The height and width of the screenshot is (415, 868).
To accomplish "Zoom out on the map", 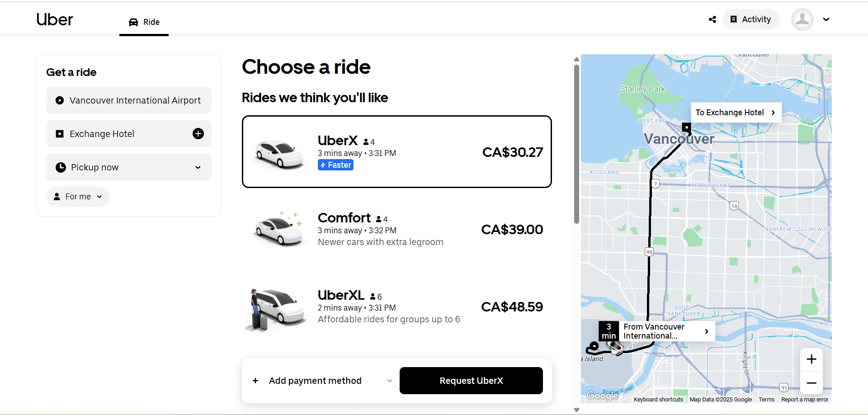I will click(811, 383).
